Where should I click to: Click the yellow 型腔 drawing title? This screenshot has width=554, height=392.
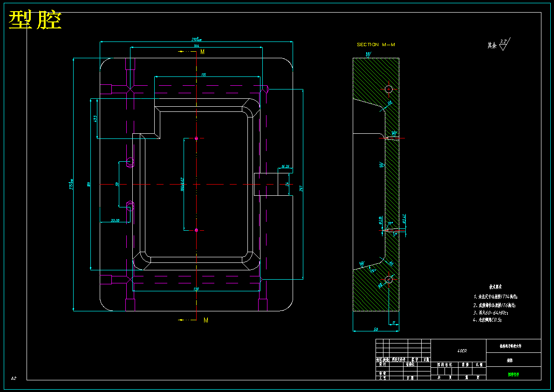(x=35, y=20)
